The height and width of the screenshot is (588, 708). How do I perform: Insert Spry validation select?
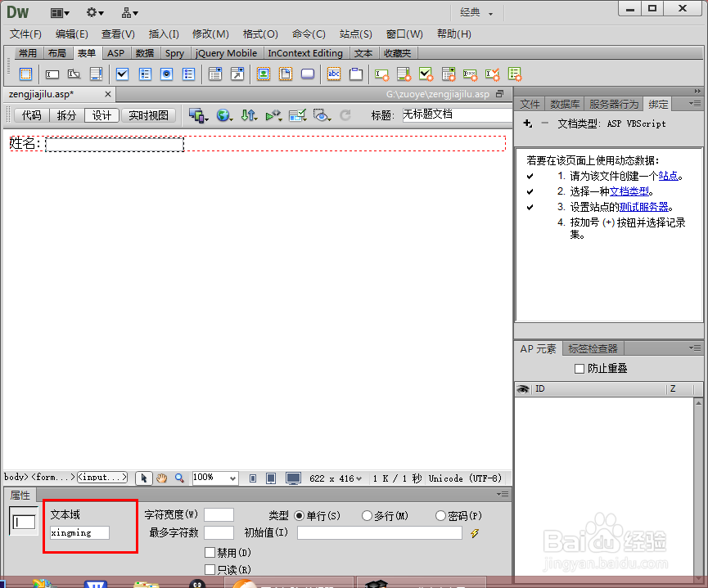(449, 74)
